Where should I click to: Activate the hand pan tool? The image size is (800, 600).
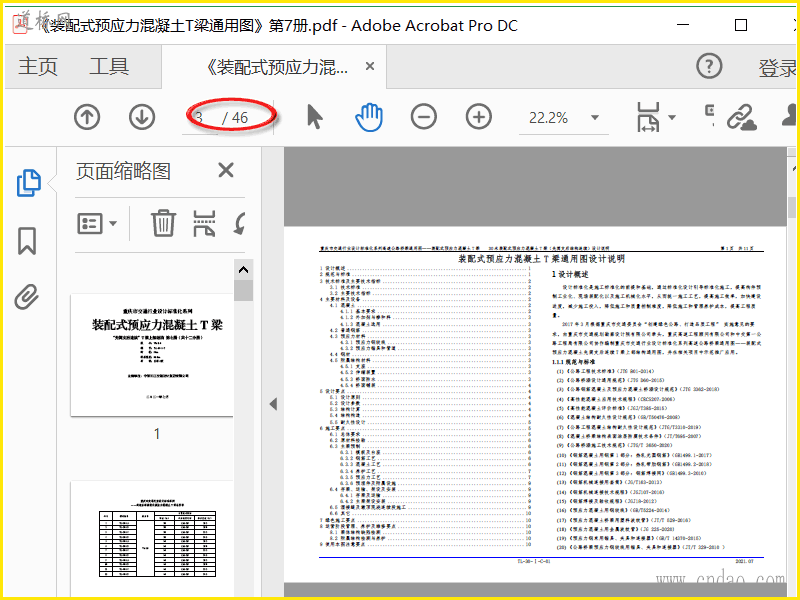coord(369,117)
